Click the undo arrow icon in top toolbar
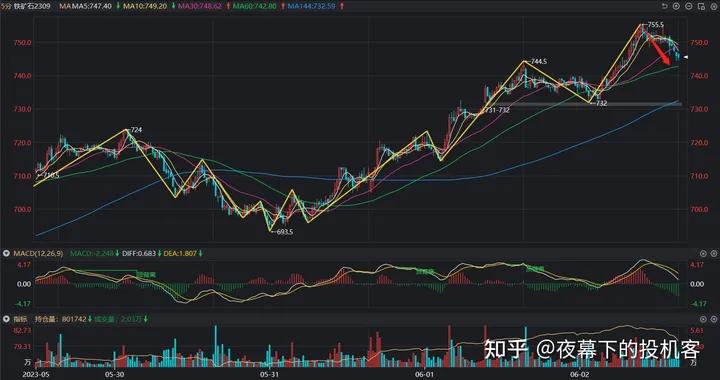The image size is (720, 380). [x=664, y=6]
